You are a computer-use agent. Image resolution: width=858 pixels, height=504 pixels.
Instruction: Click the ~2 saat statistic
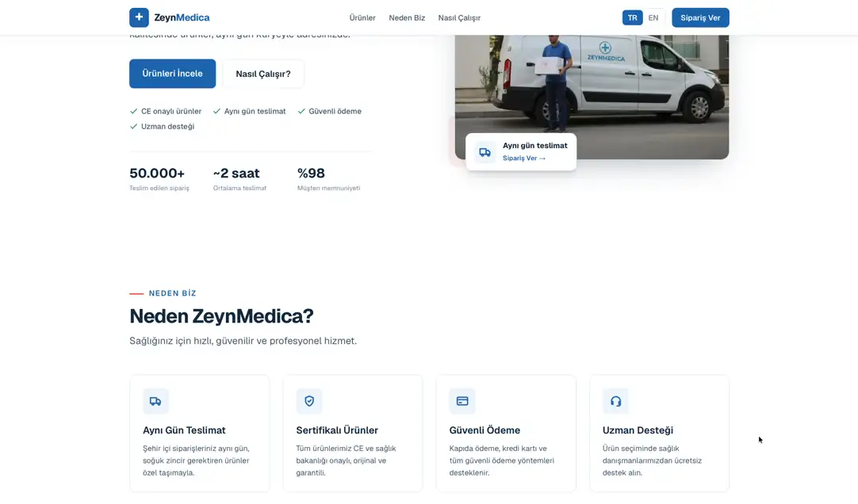click(236, 174)
